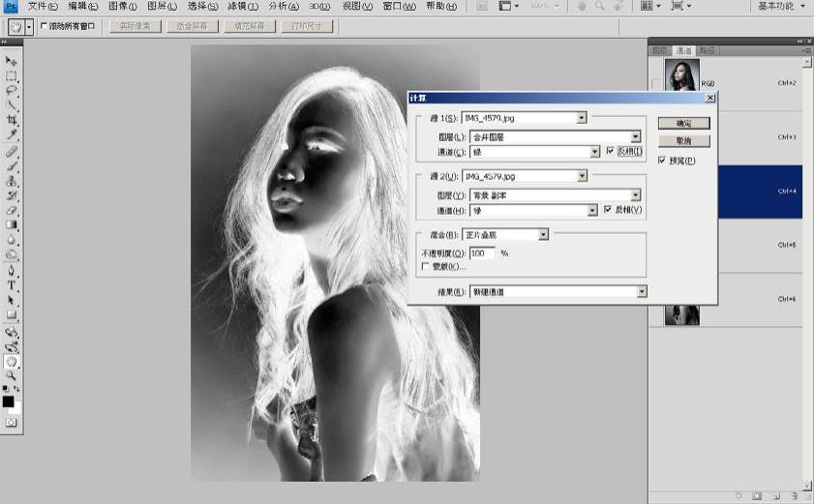Enable the Mask checkbox in Calculations dialog
This screenshot has width=814, height=504.
426,266
